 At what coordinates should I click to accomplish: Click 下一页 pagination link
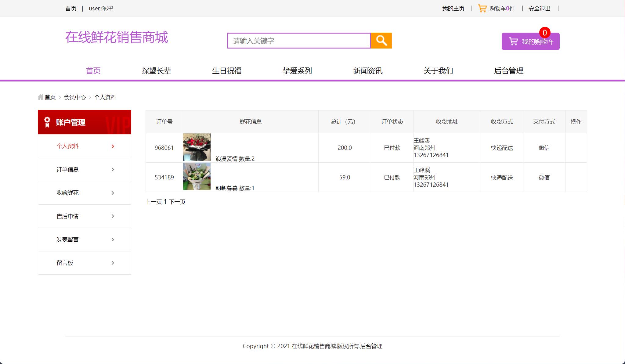point(177,202)
